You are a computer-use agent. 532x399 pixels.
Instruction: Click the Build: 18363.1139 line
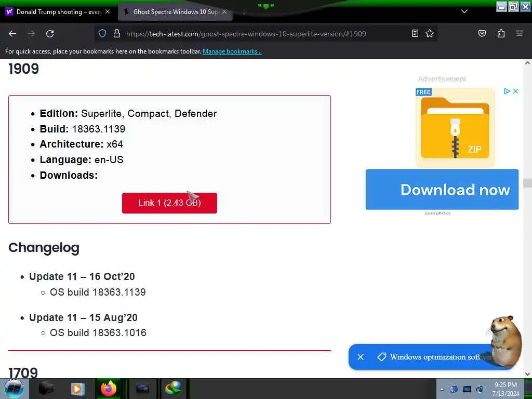[83, 129]
